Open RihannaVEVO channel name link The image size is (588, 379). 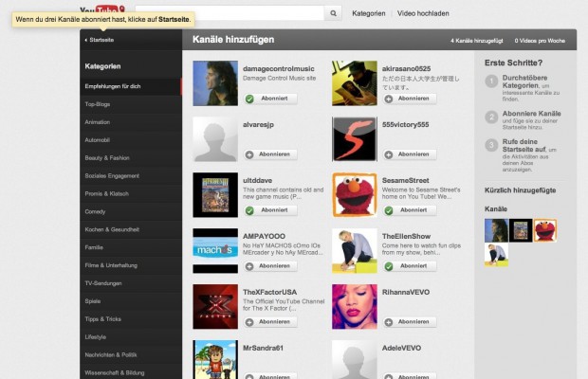406,292
